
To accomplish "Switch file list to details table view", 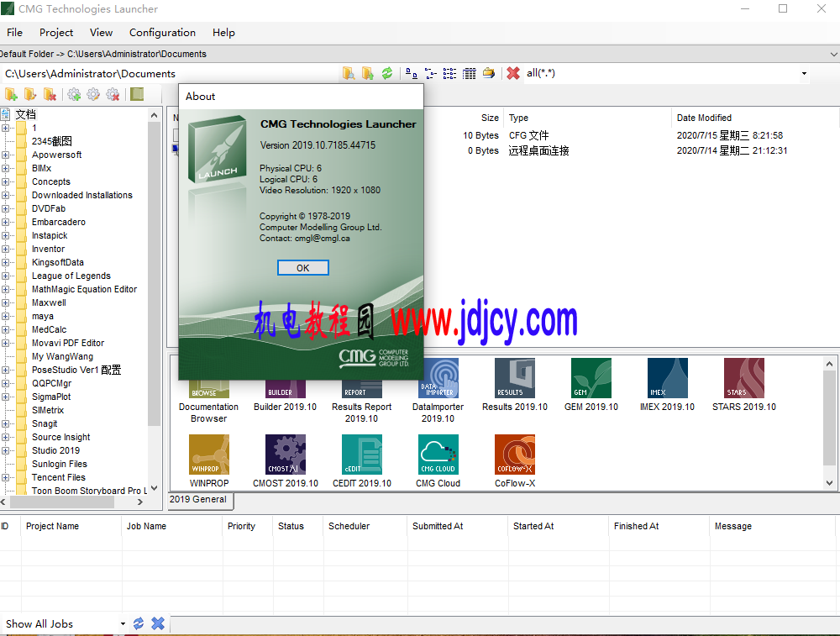I will coord(470,73).
